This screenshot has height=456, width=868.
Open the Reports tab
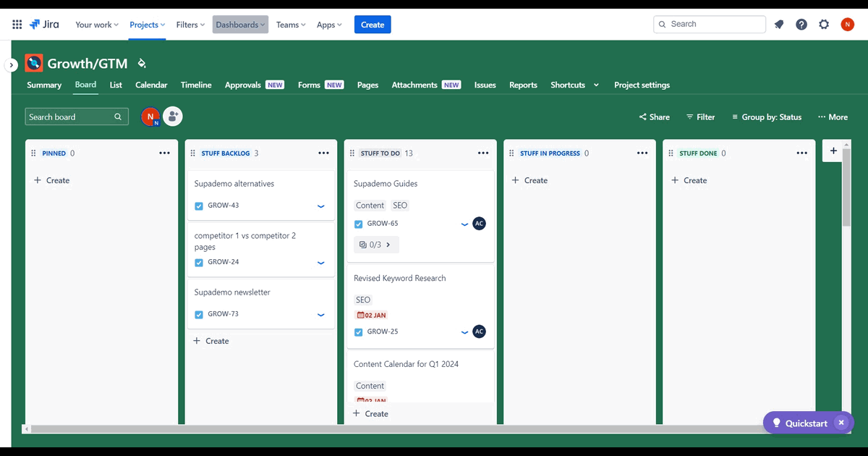coord(523,85)
